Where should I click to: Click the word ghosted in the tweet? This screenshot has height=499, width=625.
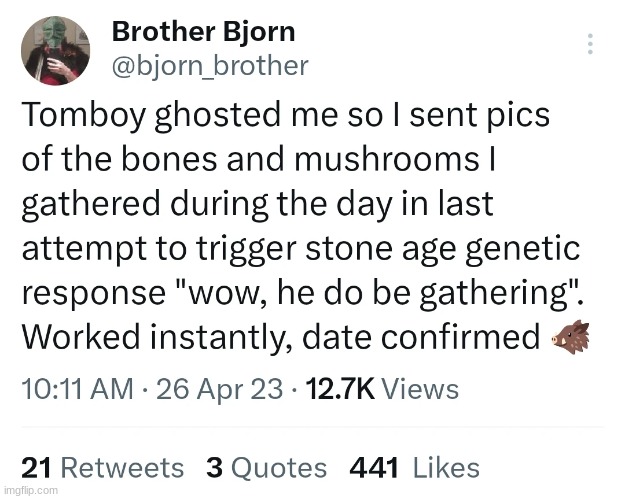(x=219, y=116)
